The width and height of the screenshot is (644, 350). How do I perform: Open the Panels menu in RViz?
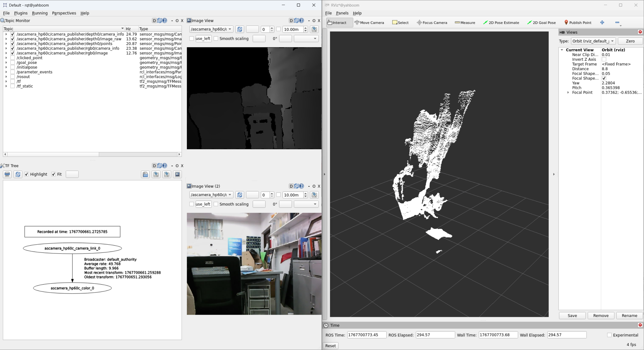coord(342,13)
